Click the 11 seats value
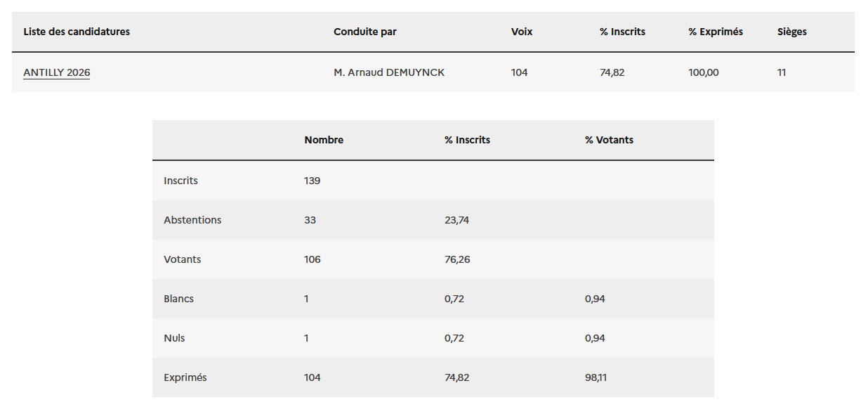This screenshot has height=414, width=868. tap(782, 72)
